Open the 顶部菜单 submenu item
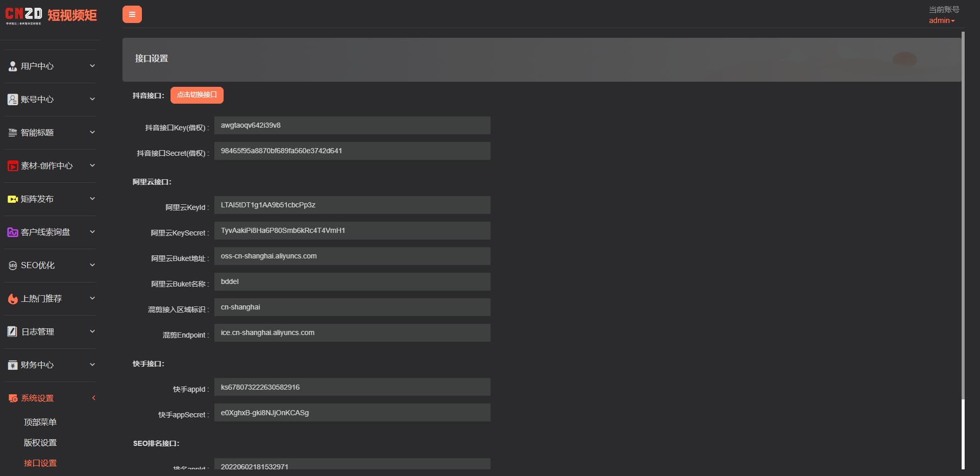Viewport: 980px width, 476px height. (40, 422)
